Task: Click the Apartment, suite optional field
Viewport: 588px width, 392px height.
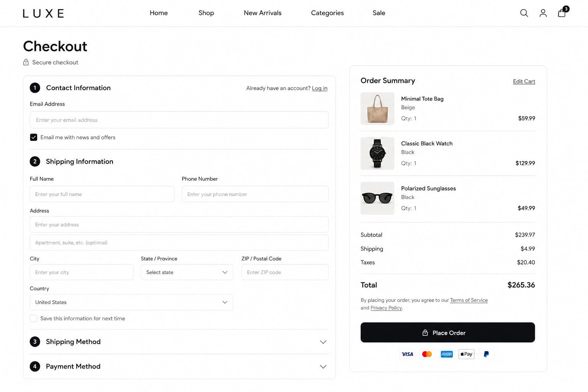Action: coord(179,242)
